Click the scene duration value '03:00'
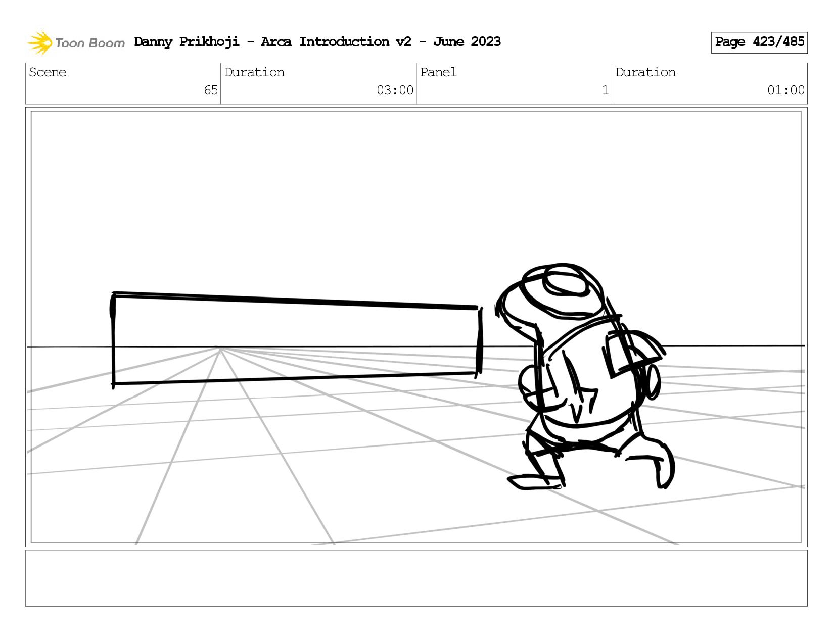 pyautogui.click(x=395, y=90)
